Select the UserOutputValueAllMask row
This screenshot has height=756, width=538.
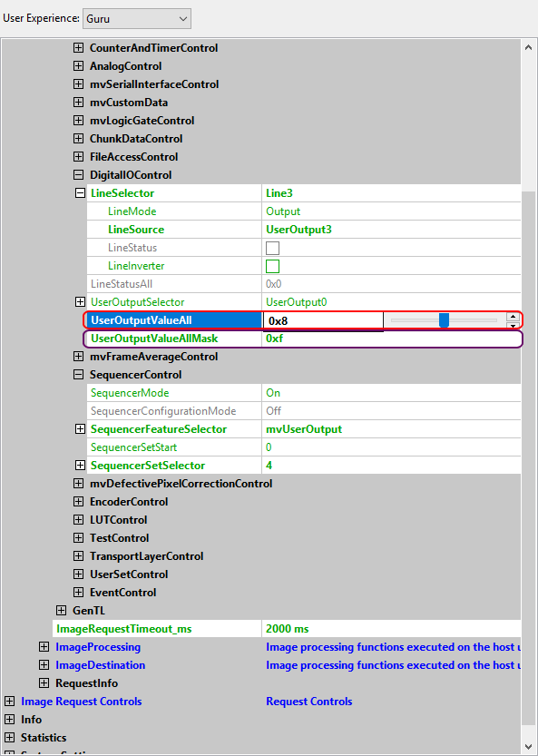point(303,339)
